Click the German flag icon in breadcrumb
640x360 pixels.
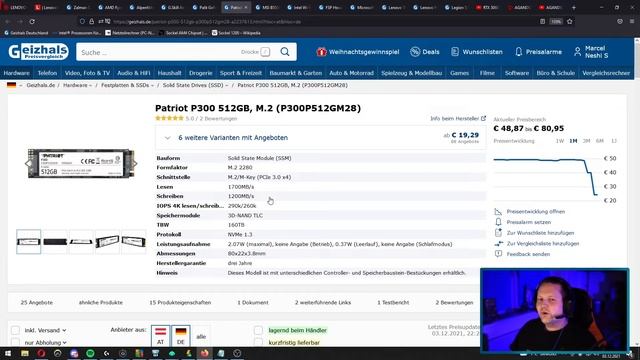tap(11, 85)
